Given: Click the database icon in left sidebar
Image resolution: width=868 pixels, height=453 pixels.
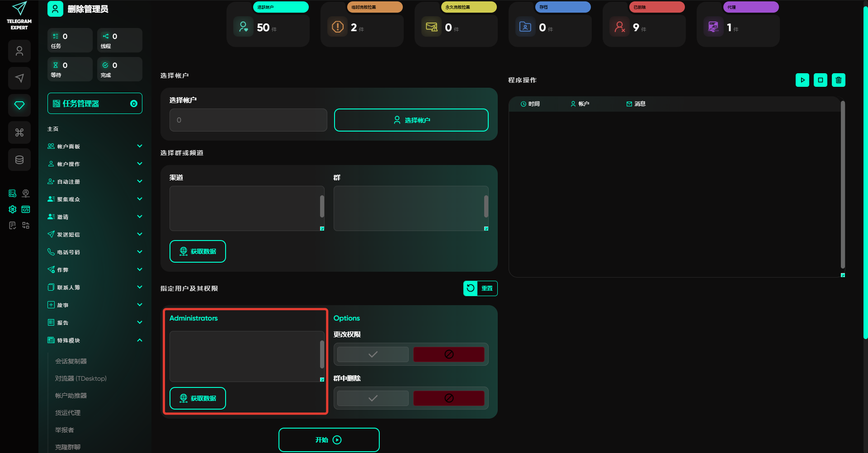Looking at the screenshot, I should [x=19, y=160].
